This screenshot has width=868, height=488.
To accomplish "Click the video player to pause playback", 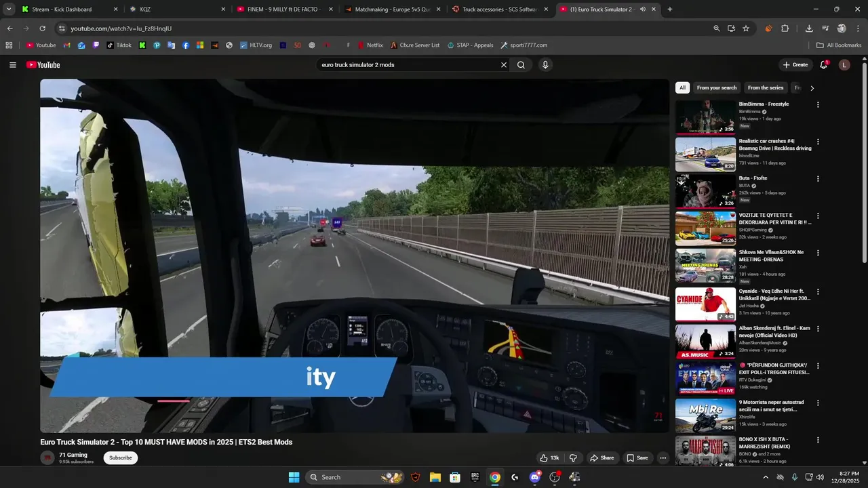I will pos(355,256).
